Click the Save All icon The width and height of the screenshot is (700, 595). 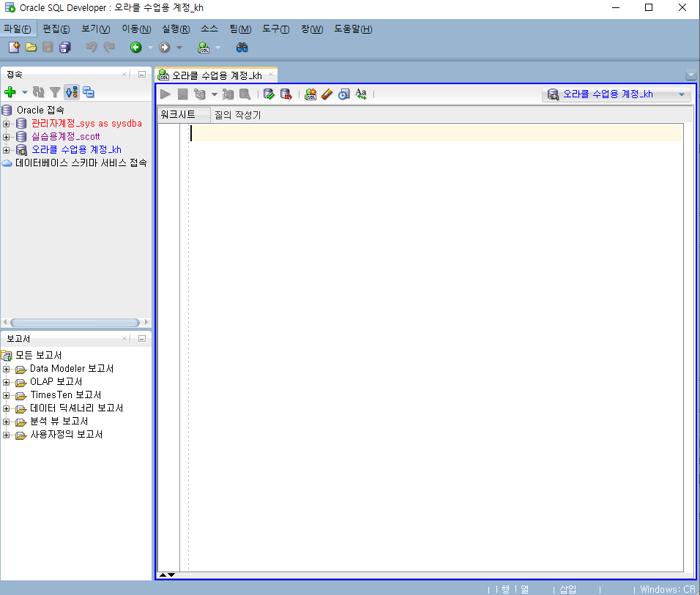[x=65, y=48]
